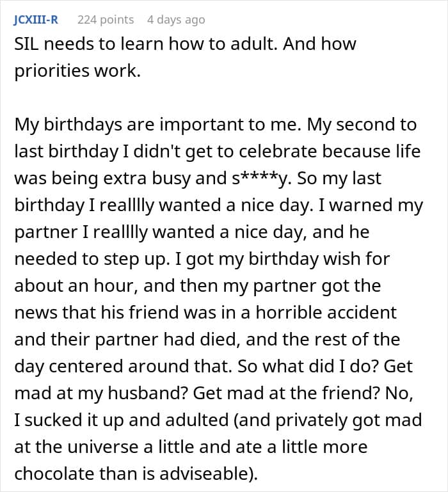Click the phrase I sucked it up and adulted
Viewport: 448px width, 492px height.
pyautogui.click(x=121, y=420)
